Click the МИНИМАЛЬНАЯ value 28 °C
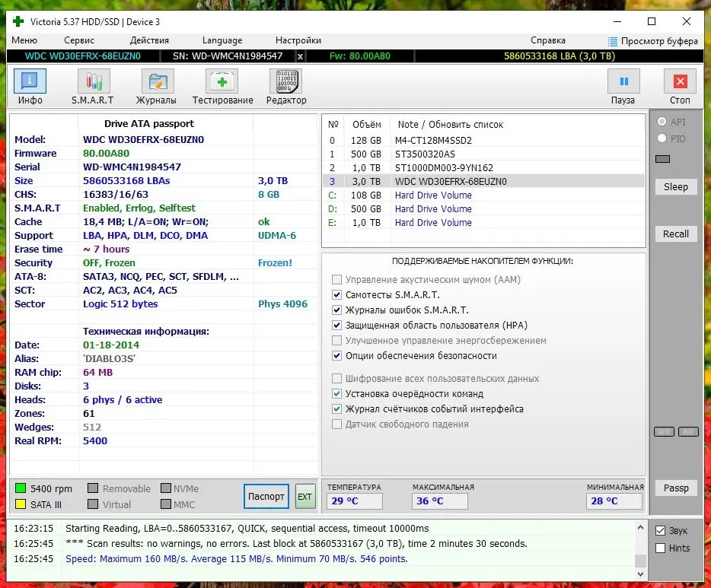The image size is (711, 588). pos(614,501)
